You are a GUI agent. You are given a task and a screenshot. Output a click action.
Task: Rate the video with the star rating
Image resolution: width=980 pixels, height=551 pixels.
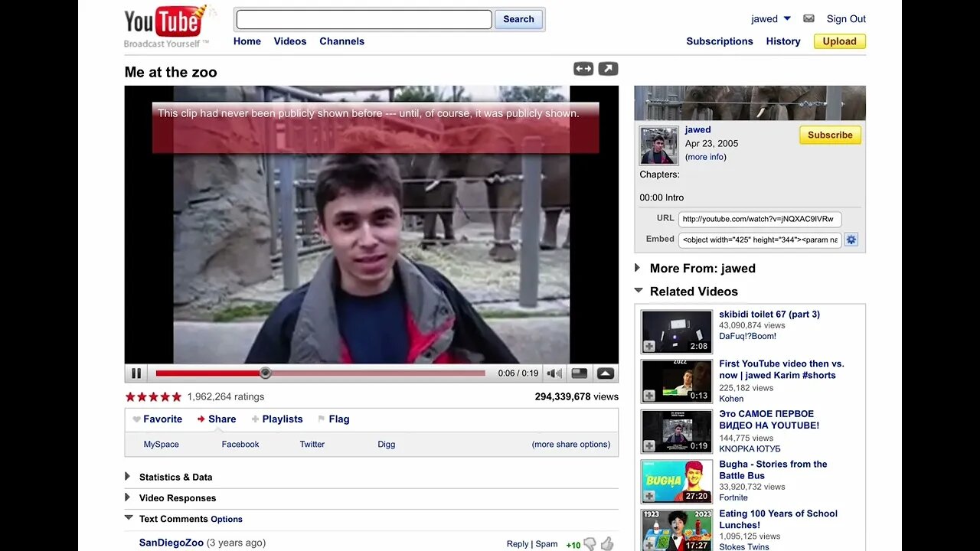153,396
